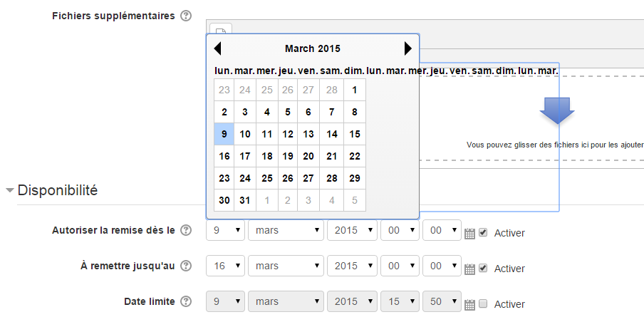Open year dropdown for À remettre jusqu'au

pyautogui.click(x=352, y=266)
